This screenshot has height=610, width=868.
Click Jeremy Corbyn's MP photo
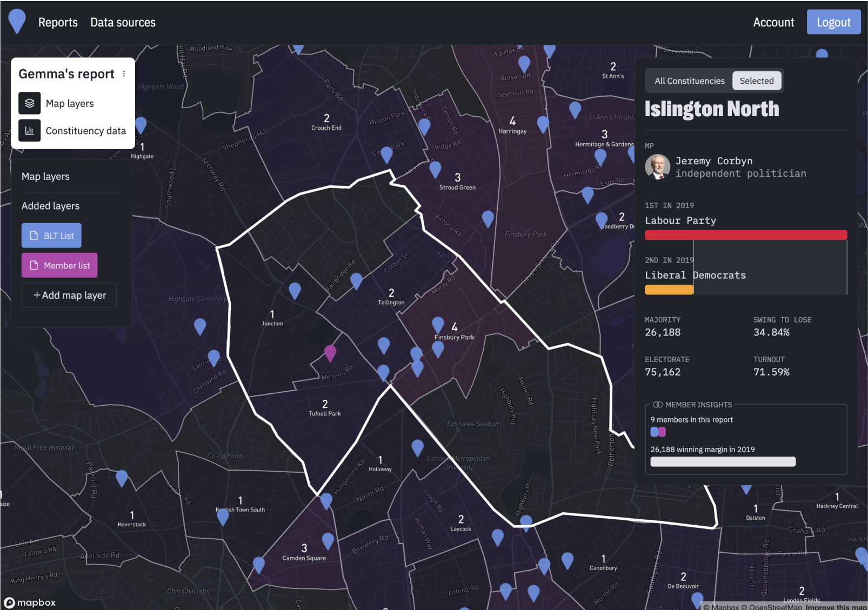coord(657,167)
